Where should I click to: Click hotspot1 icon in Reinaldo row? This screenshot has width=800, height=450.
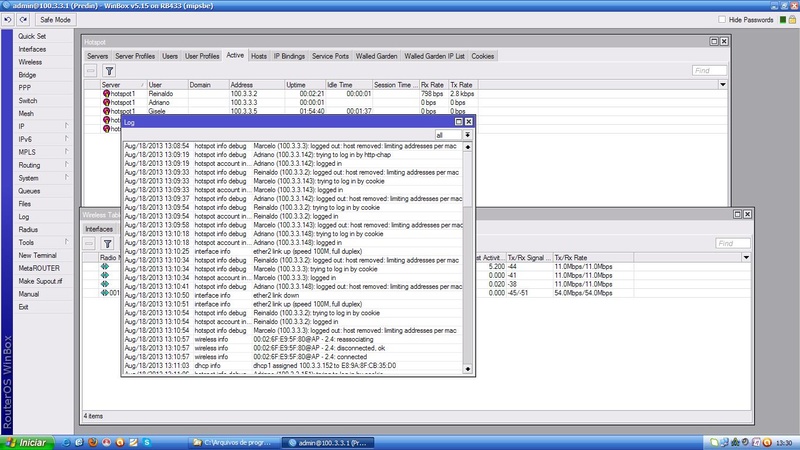(x=106, y=94)
